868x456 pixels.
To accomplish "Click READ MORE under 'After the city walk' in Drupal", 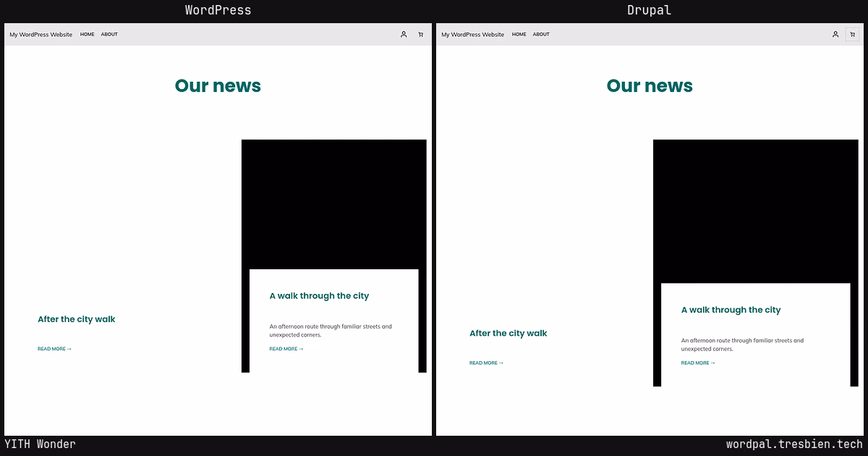I will tap(487, 363).
